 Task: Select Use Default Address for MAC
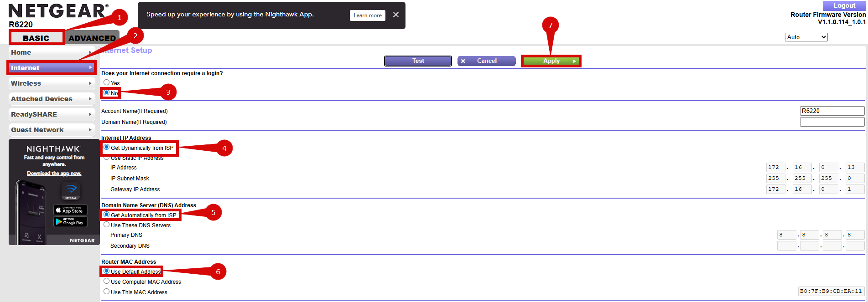pos(106,271)
